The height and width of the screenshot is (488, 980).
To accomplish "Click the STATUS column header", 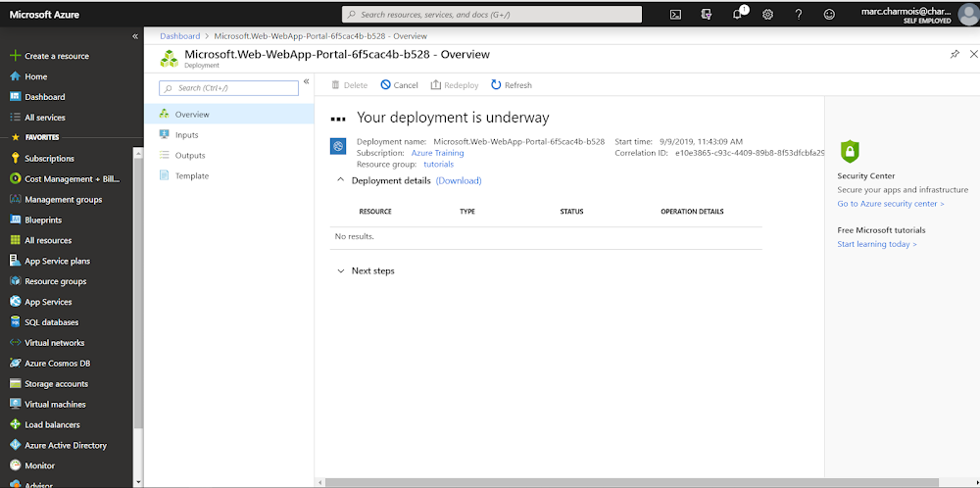I will 571,212.
